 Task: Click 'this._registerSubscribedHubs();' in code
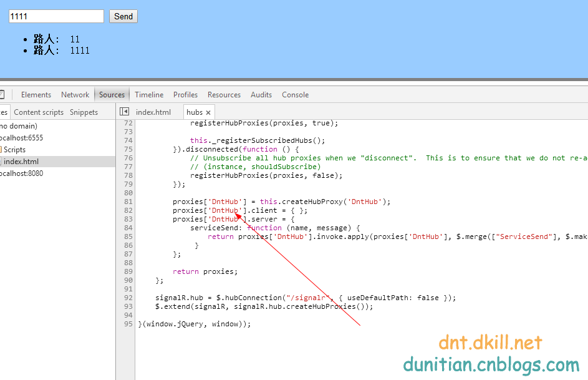258,140
